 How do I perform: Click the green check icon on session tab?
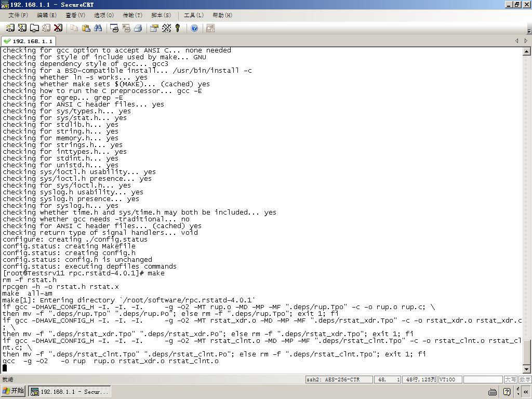7,41
